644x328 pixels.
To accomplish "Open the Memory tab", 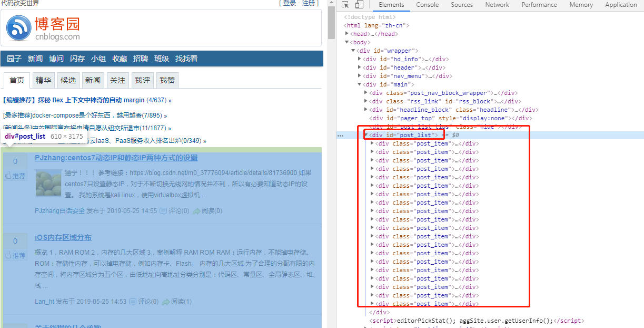I will [581, 5].
